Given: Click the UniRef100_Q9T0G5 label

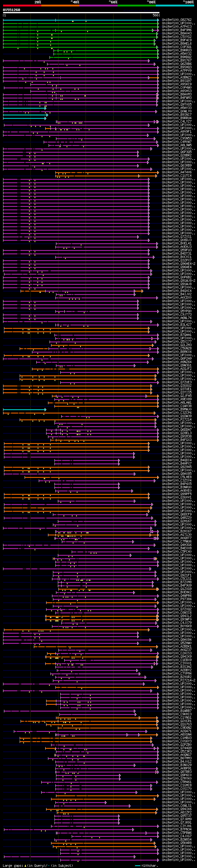Looking at the screenshot, I should [177, 104].
